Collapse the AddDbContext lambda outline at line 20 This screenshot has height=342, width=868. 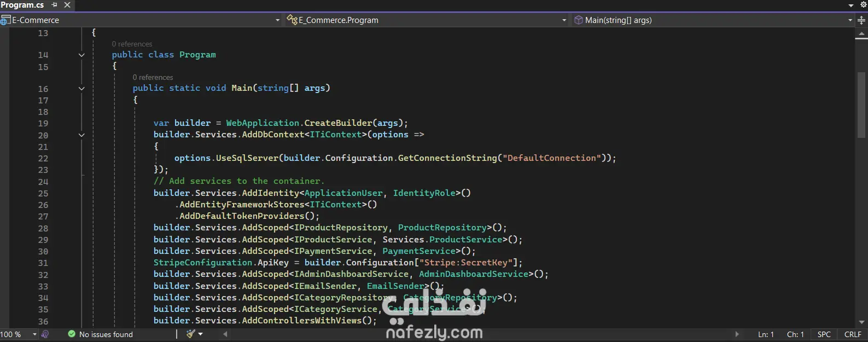tap(81, 135)
